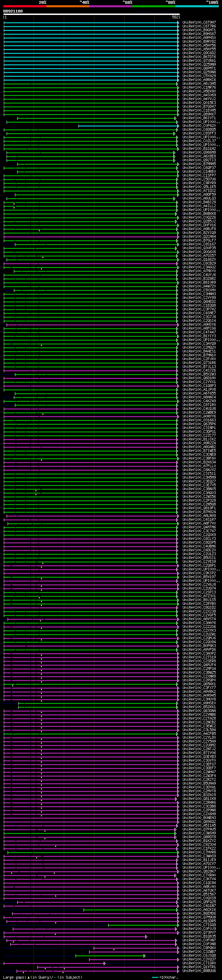Open the UniRef100_A9PHS0 entry
The image size is (222, 980).
pos(199,38)
